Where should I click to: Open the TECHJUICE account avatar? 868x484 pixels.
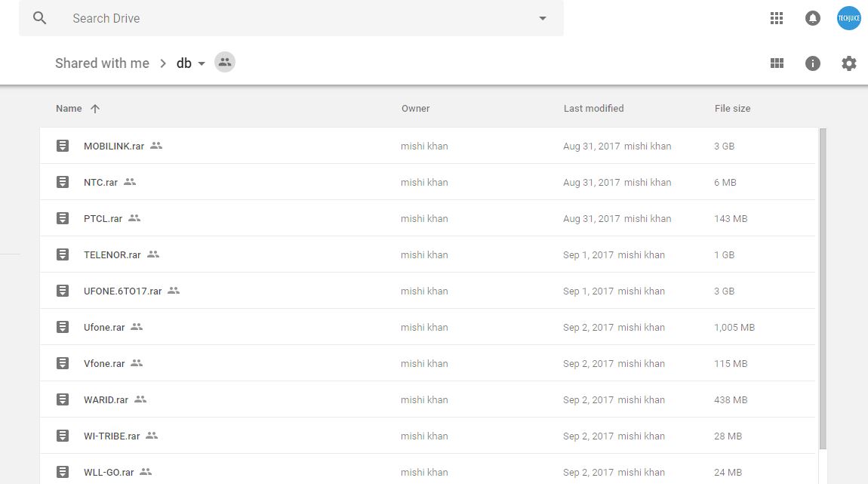pyautogui.click(x=849, y=18)
